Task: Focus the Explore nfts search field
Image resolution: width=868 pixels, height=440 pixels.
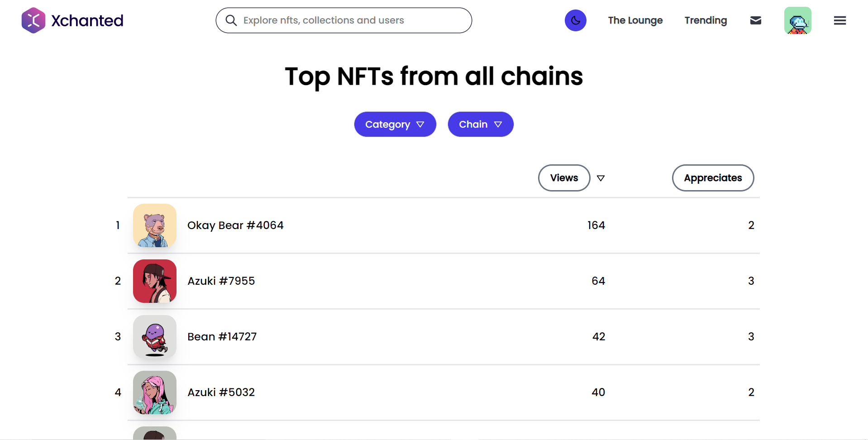Action: [x=343, y=20]
